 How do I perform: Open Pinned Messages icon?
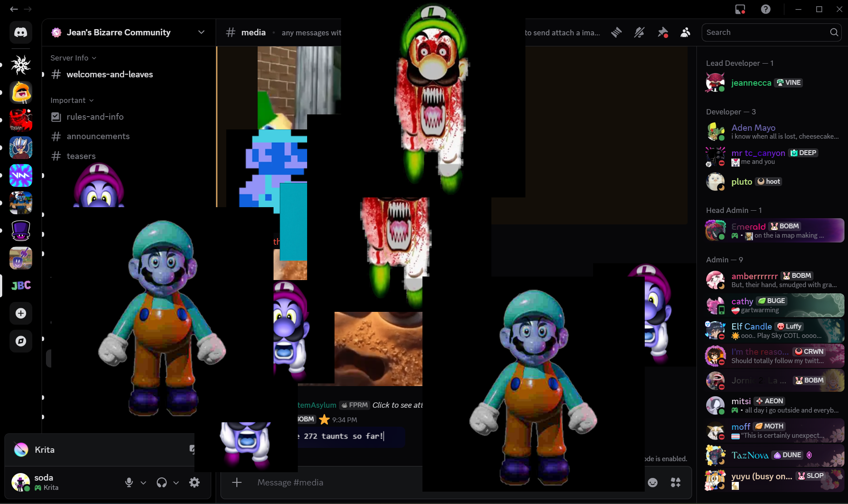(662, 32)
